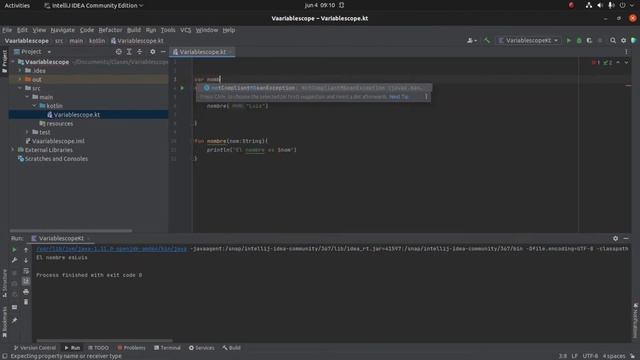Open the Build menu

click(x=133, y=30)
